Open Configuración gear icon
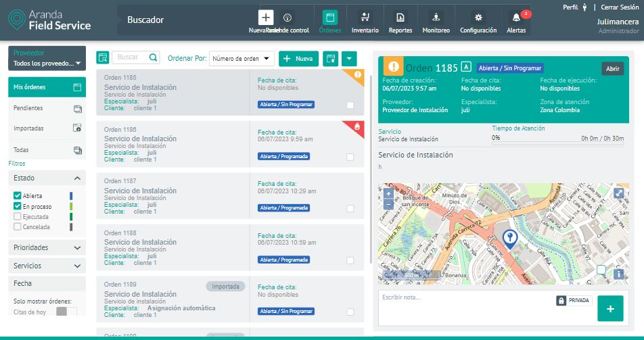The image size is (644, 340). pos(478,18)
